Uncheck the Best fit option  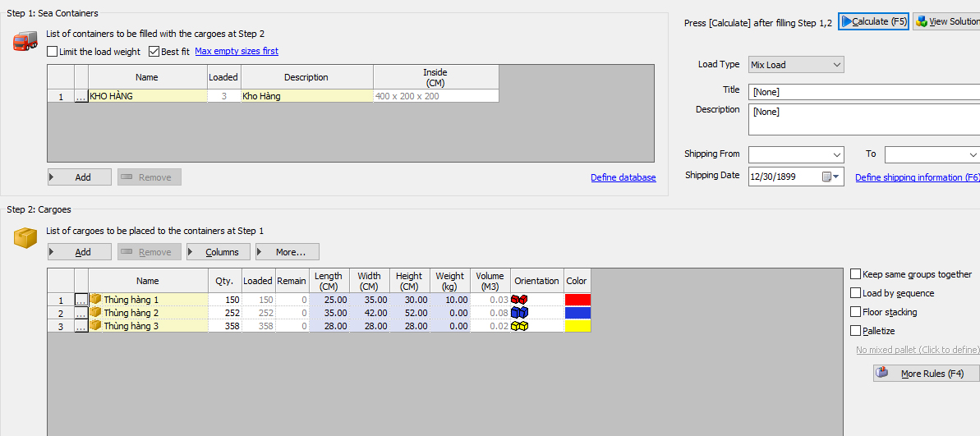pyautogui.click(x=154, y=52)
